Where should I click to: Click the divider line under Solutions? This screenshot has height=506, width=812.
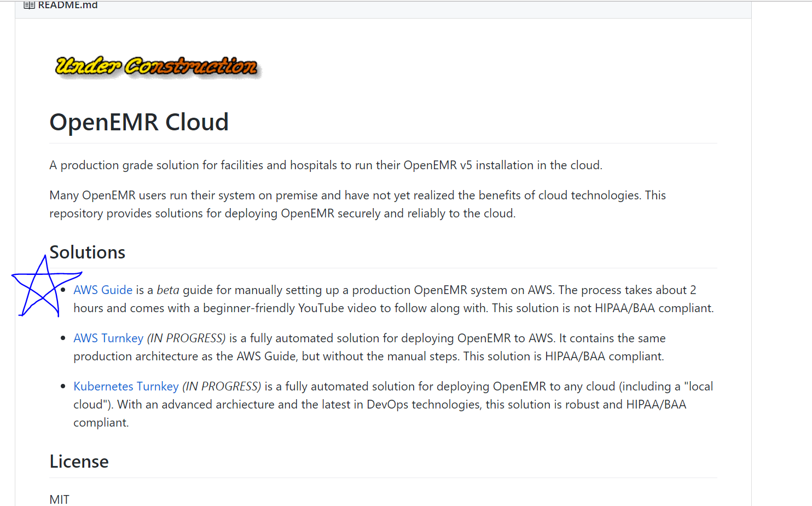[383, 268]
